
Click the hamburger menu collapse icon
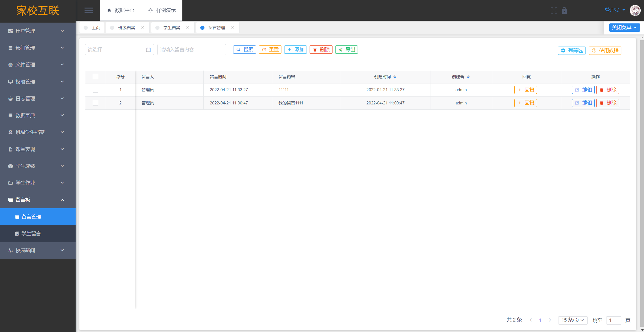pos(89,10)
